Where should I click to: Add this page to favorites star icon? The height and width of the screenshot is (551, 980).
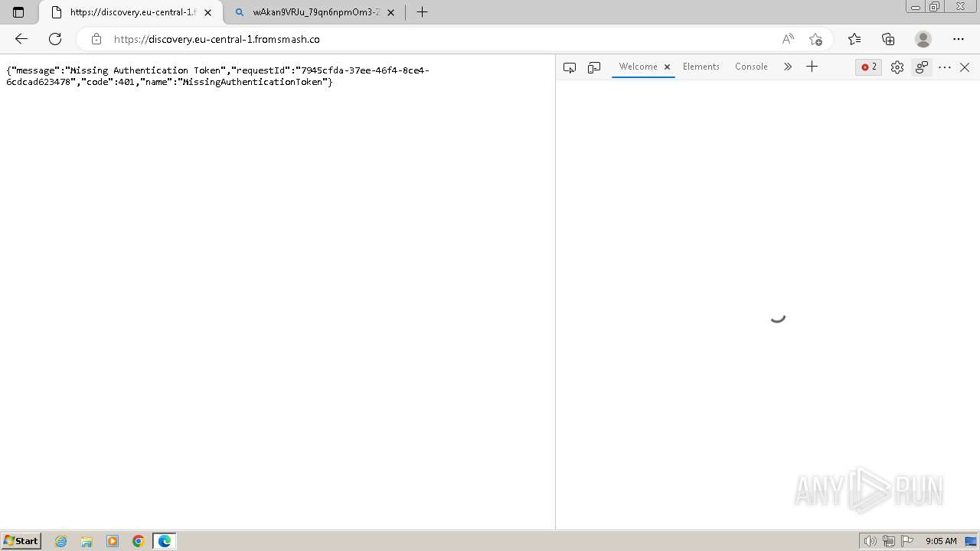click(815, 39)
